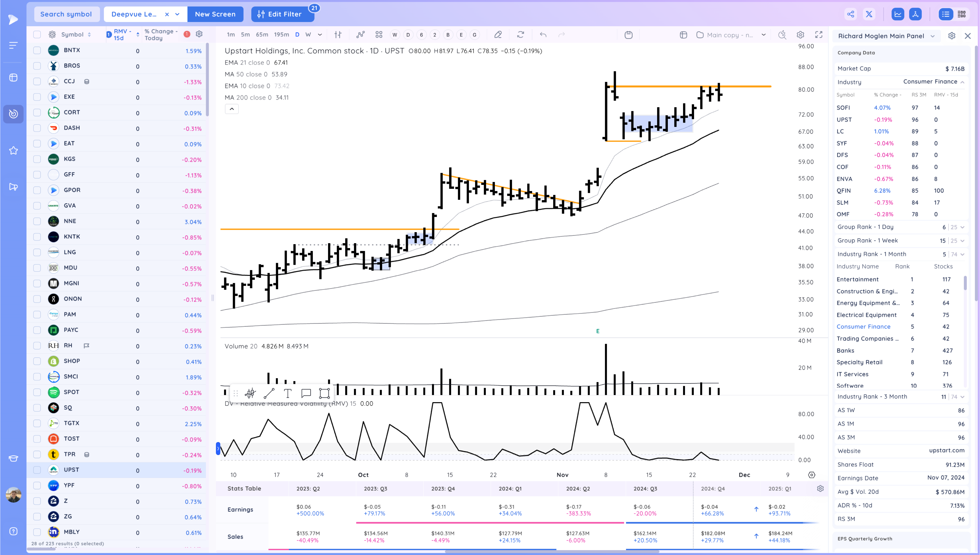Click the share icon in top bar
Viewport: 980px width, 555px height.
pos(850,14)
